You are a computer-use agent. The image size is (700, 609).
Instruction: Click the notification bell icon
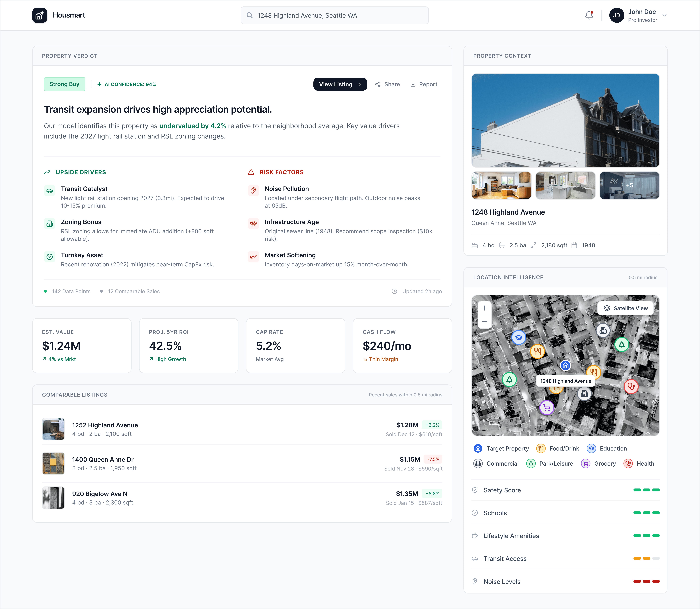coord(589,15)
